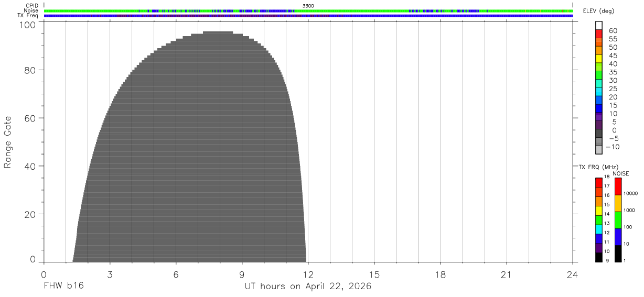This screenshot has height=297, width=644.
Task: Click the '-10' label on the ELEV scale
Action: pos(611,147)
